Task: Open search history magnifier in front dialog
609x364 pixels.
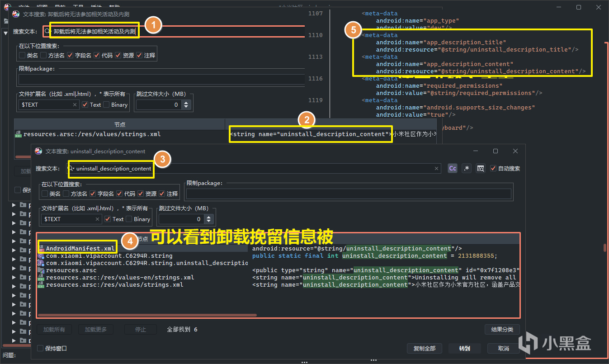Action: 71,168
